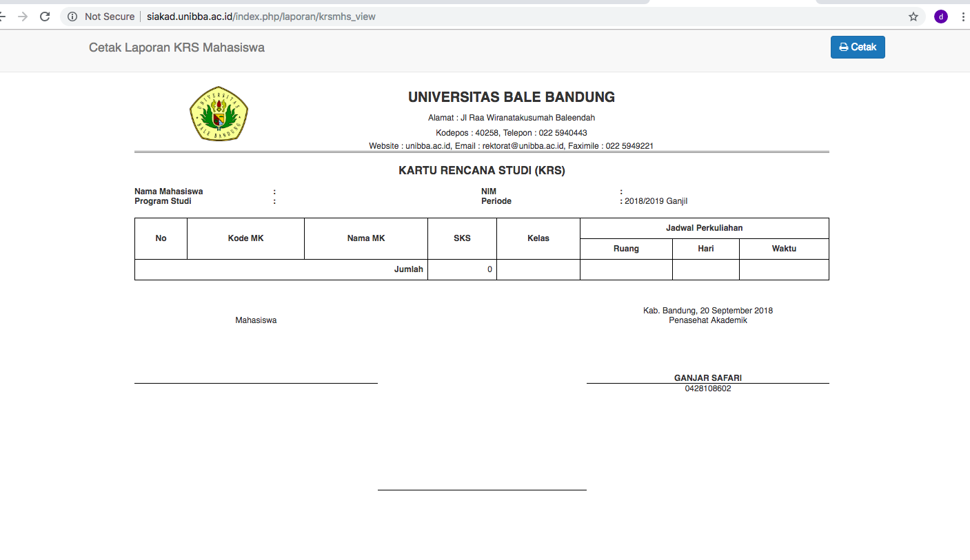
Task: Click the Penasehat Akademik label
Action: tap(708, 320)
